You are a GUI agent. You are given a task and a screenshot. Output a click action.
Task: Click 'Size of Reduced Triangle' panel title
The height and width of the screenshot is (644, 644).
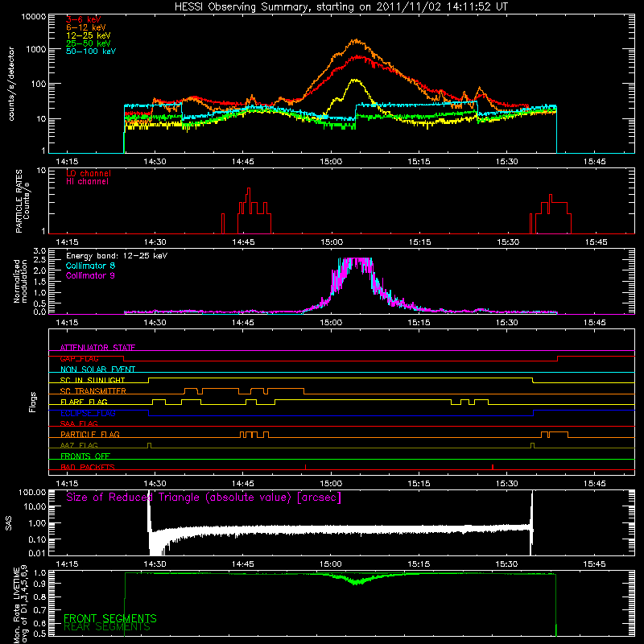point(204,497)
